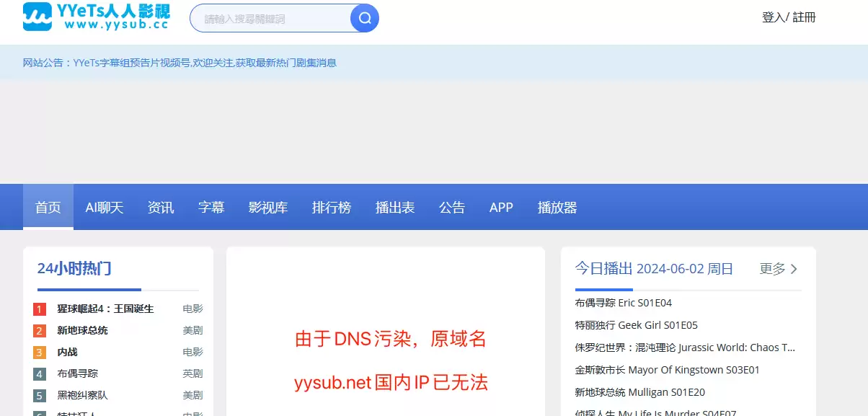Open the 影视库 menu item
Image resolution: width=868 pixels, height=416 pixels.
268,208
